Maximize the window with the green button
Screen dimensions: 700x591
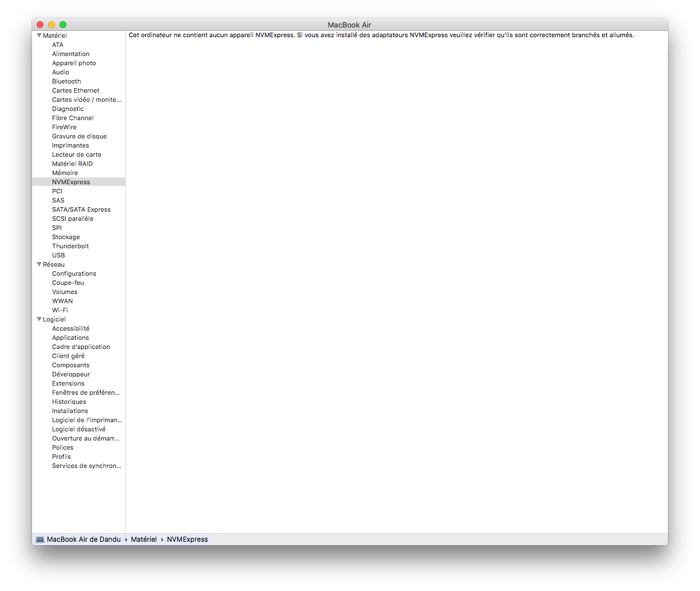point(63,25)
